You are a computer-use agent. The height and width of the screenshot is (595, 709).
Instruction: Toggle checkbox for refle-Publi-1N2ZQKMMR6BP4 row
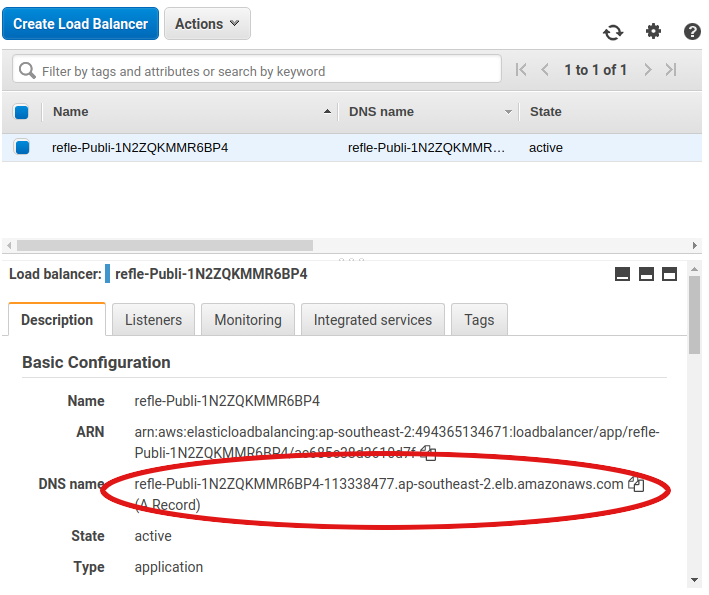coord(22,147)
